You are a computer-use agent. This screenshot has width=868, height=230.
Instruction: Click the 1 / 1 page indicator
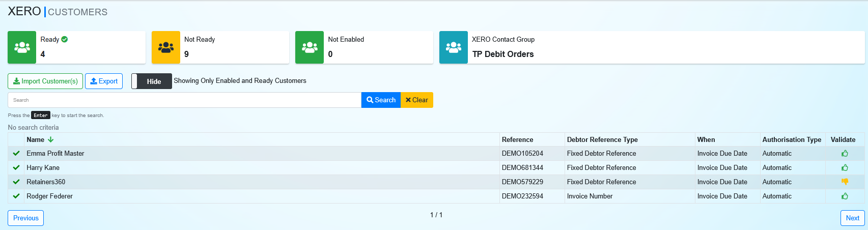click(x=436, y=215)
